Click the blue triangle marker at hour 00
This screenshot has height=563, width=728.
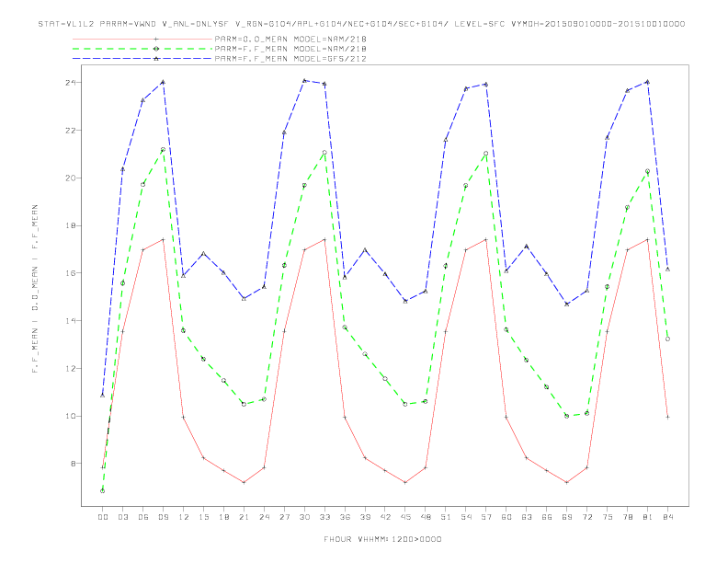[103, 396]
